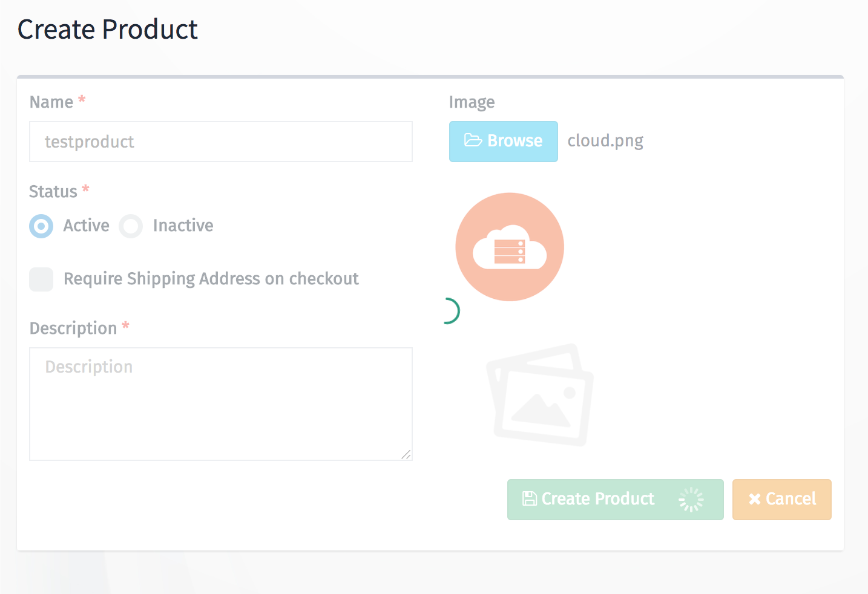Click the Cancel button text
868x594 pixels.
click(791, 498)
